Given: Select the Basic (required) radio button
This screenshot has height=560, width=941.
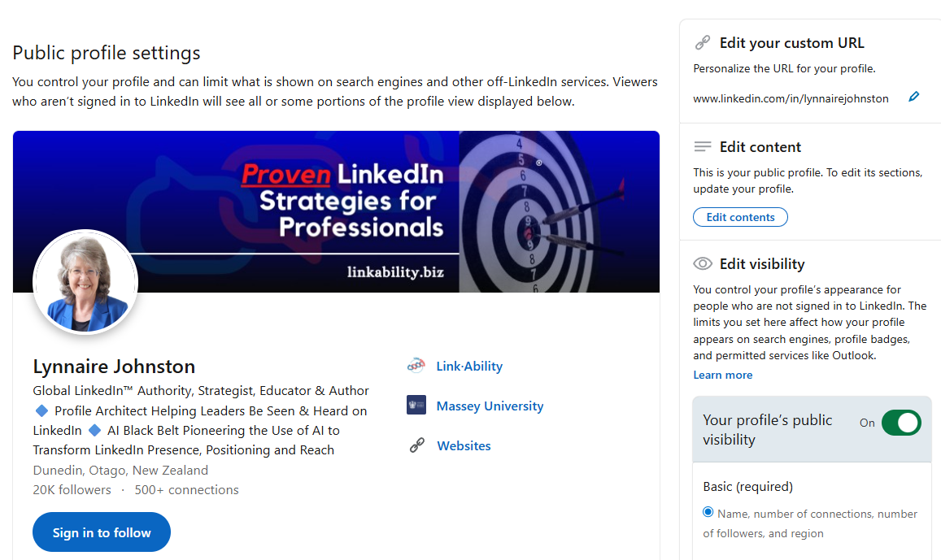Looking at the screenshot, I should point(708,512).
